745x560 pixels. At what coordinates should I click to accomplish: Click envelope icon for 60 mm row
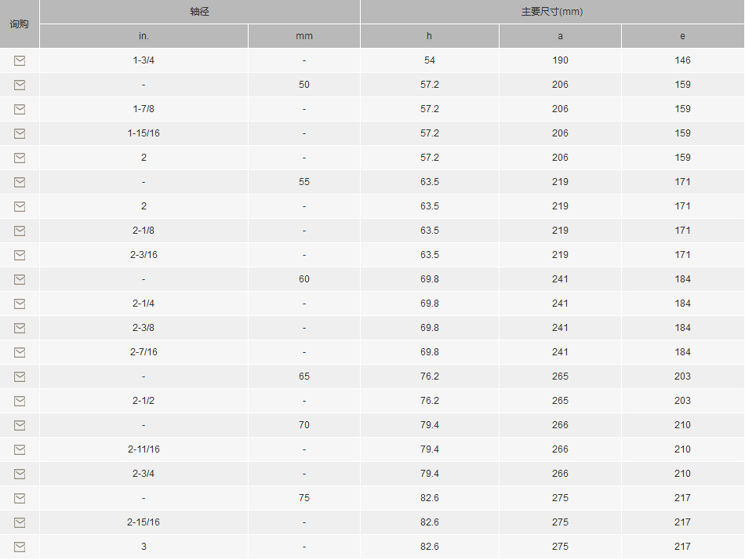point(20,279)
